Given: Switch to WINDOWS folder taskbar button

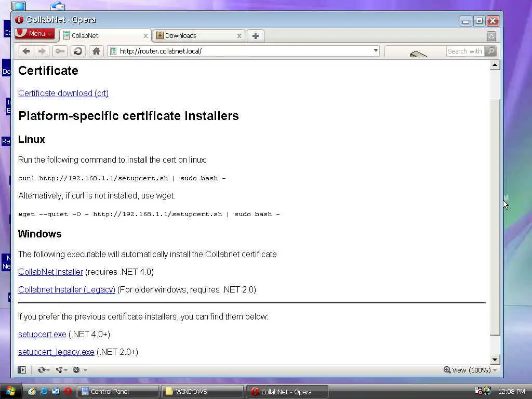Looking at the screenshot, I should [203, 392].
